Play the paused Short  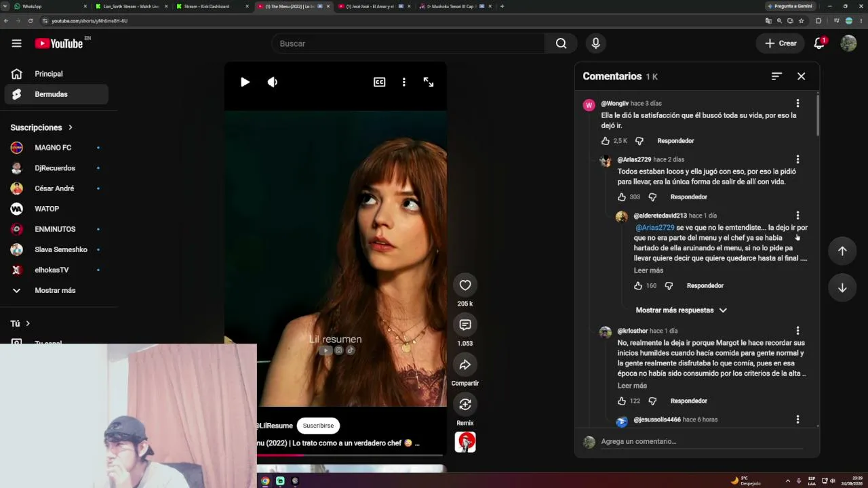click(x=245, y=82)
